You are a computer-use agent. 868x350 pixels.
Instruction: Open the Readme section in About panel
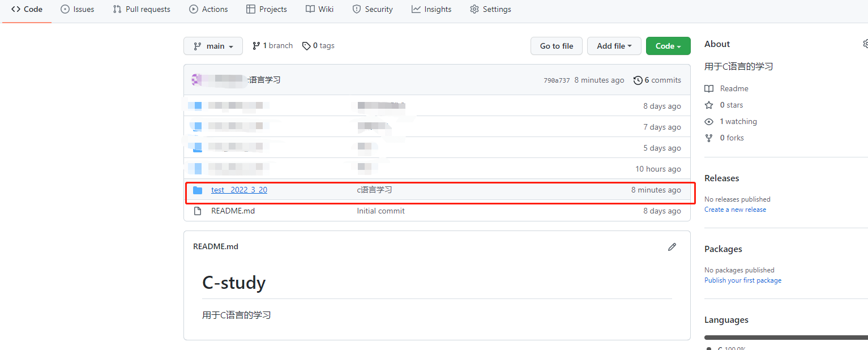[x=709, y=88]
